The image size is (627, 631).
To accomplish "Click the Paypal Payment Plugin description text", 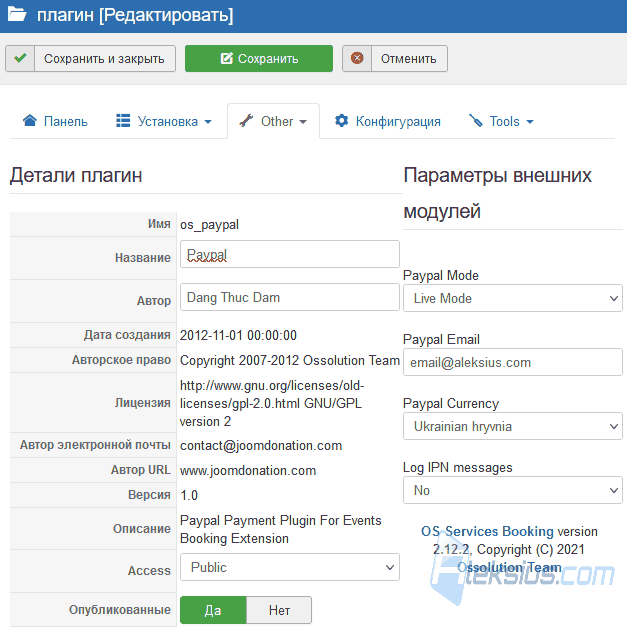I will click(280, 529).
